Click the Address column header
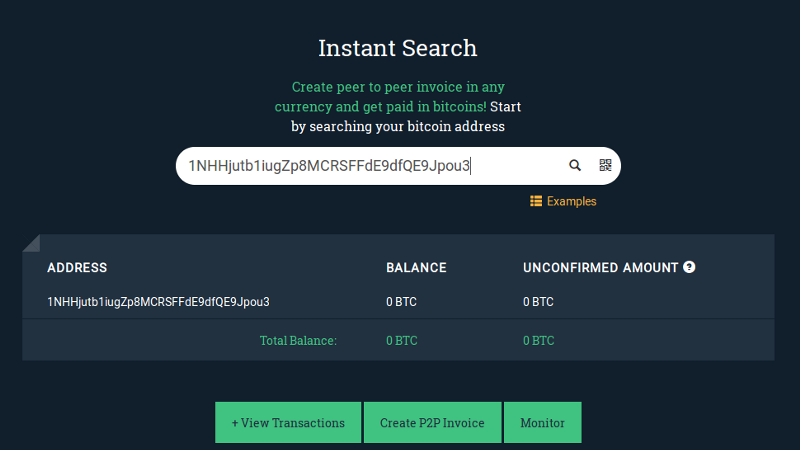This screenshot has width=800, height=450. click(x=77, y=268)
